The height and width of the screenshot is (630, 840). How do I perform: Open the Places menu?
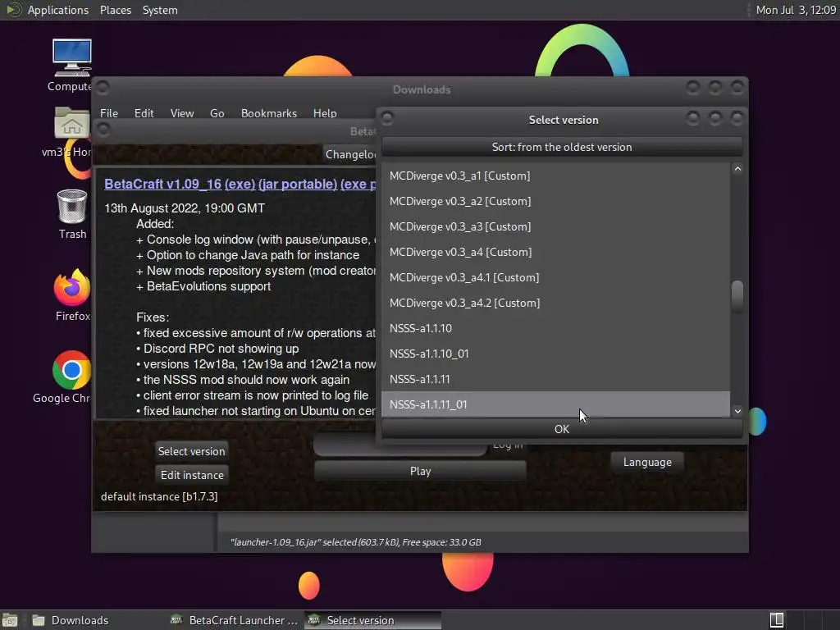116,10
